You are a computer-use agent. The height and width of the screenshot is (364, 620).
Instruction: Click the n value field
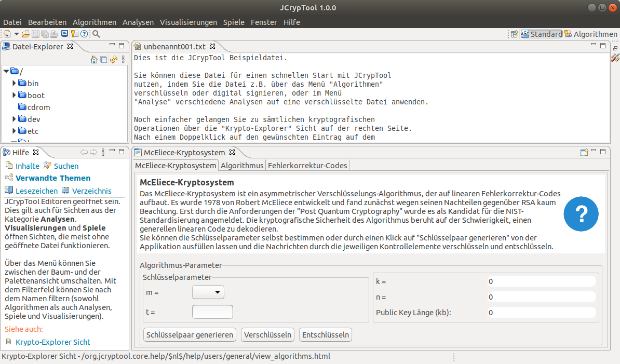pyautogui.click(x=541, y=297)
